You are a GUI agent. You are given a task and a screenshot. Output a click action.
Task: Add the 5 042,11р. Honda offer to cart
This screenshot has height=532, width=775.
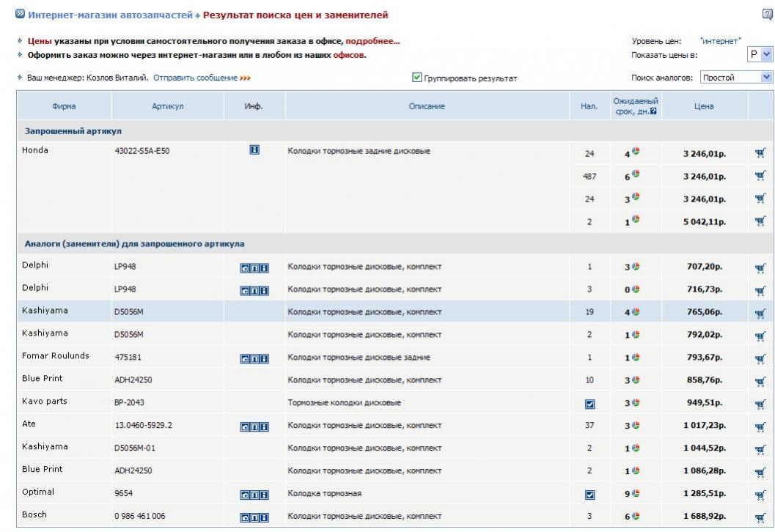(x=760, y=221)
